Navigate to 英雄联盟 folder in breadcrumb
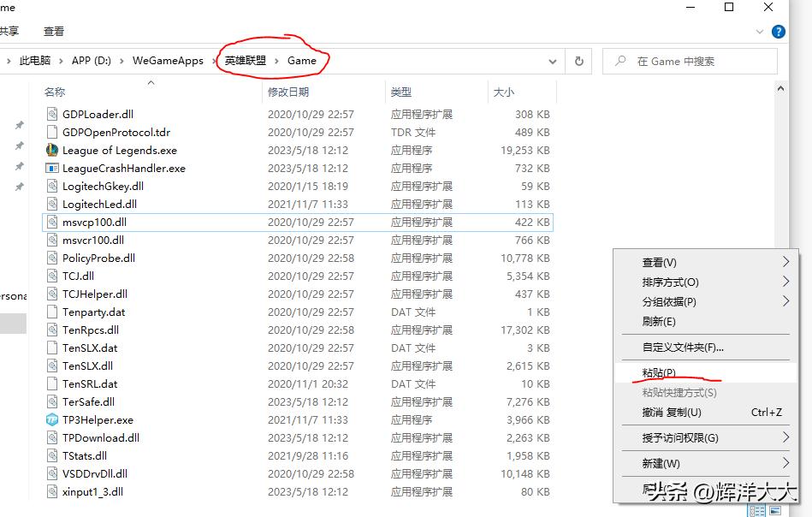This screenshot has width=812, height=517. coord(246,61)
